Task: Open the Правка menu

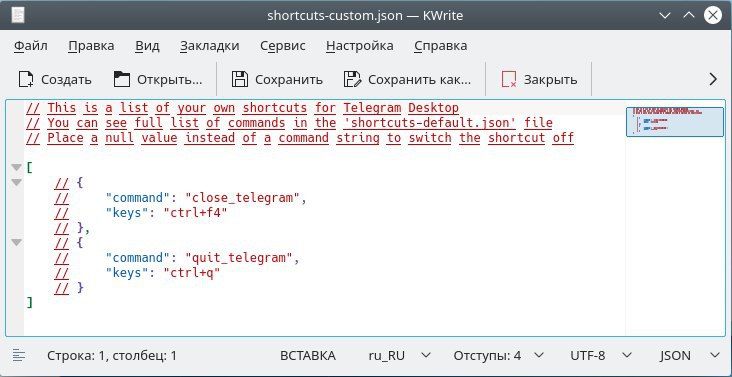Action: coord(91,46)
